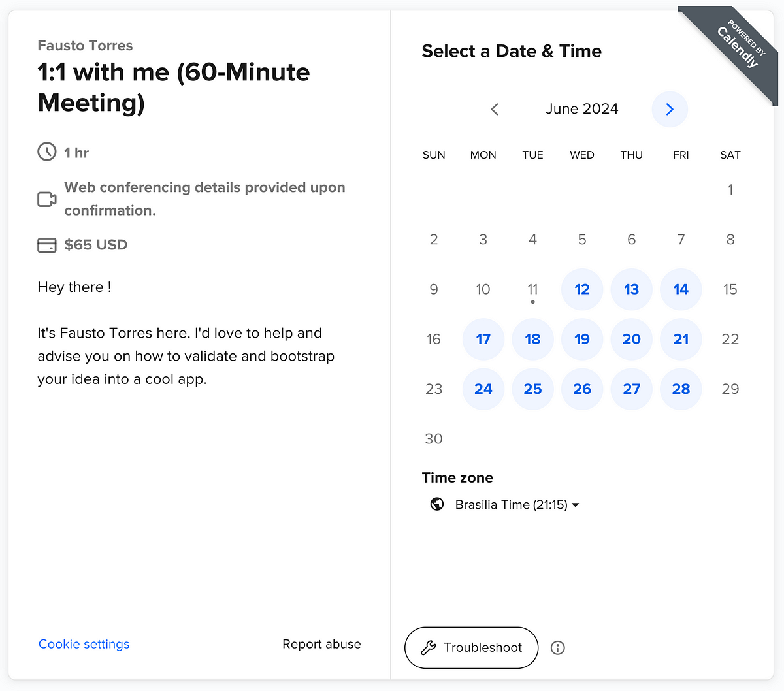Click the '1:1 with me' meeting title
Screen dimensions: 784x691
(174, 88)
